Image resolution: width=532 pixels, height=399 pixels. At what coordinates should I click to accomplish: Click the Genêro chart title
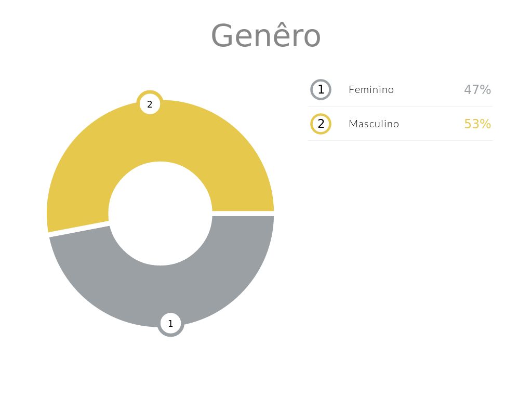(265, 36)
